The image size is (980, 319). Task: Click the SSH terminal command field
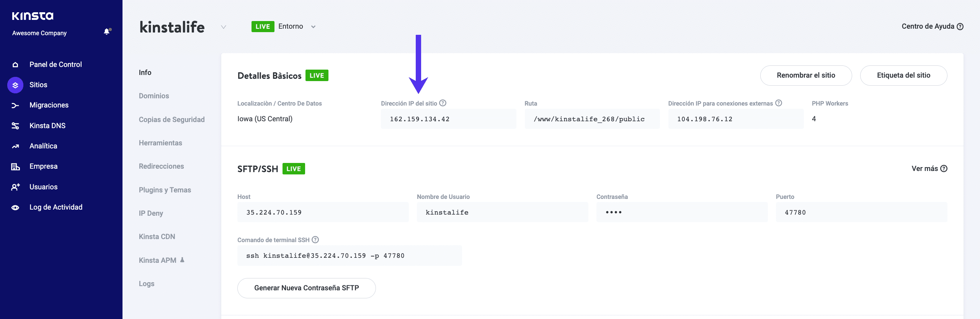(x=350, y=256)
